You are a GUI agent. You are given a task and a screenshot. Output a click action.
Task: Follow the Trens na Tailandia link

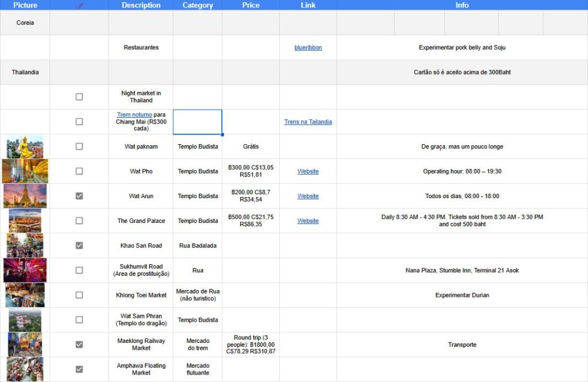(x=308, y=122)
